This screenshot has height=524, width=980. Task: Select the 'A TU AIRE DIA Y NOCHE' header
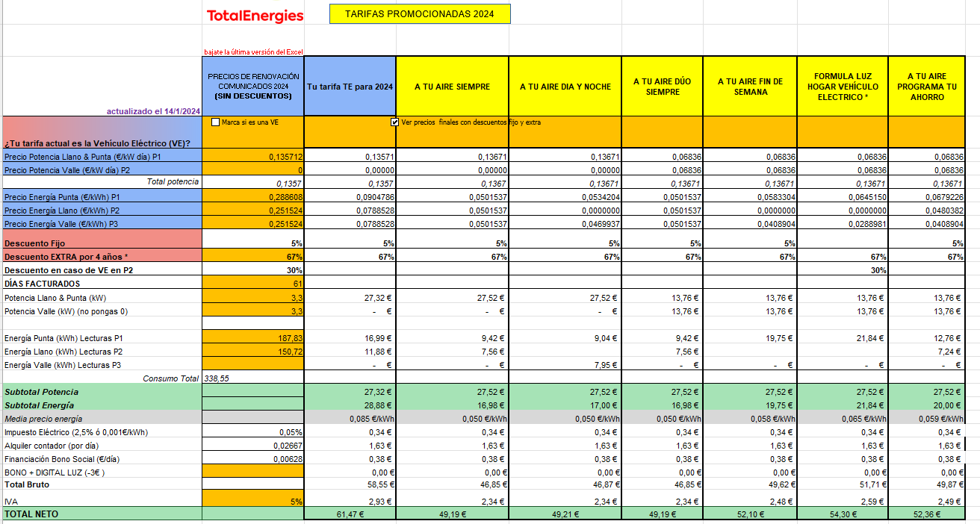pos(565,87)
